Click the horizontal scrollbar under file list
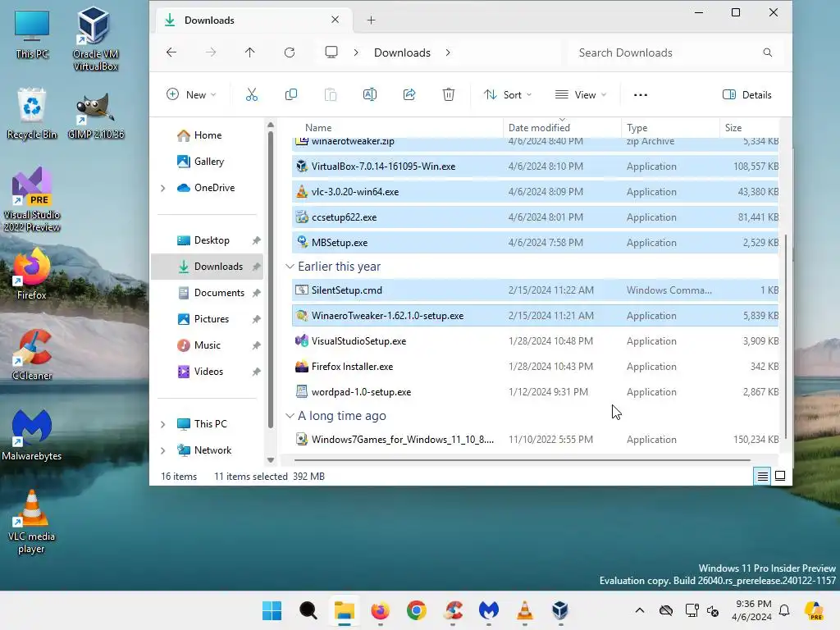This screenshot has height=630, width=840. tap(522, 459)
